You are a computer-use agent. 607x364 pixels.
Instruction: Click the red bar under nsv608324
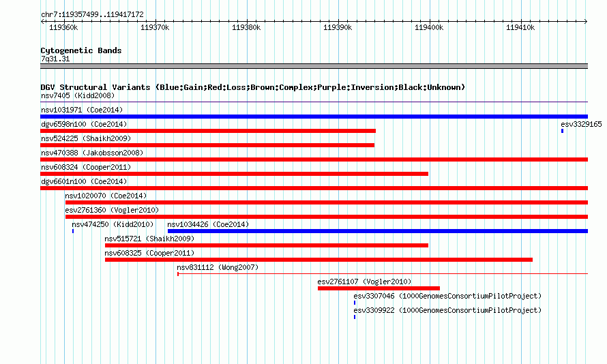(234, 174)
